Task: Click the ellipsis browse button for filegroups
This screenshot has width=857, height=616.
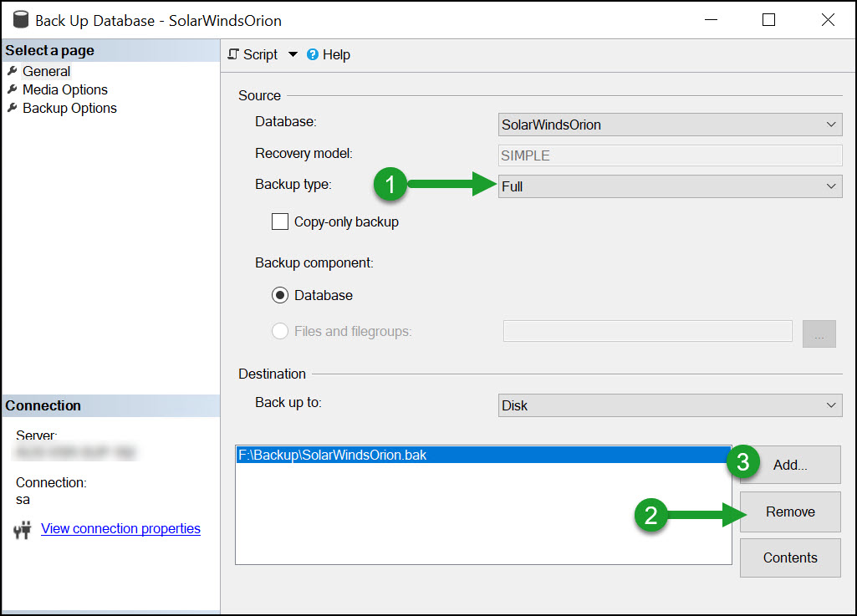Action: tap(819, 333)
